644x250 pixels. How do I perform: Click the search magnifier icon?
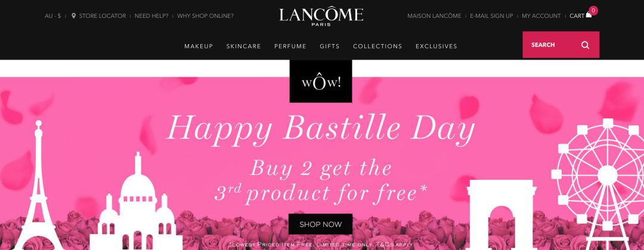[x=586, y=45]
